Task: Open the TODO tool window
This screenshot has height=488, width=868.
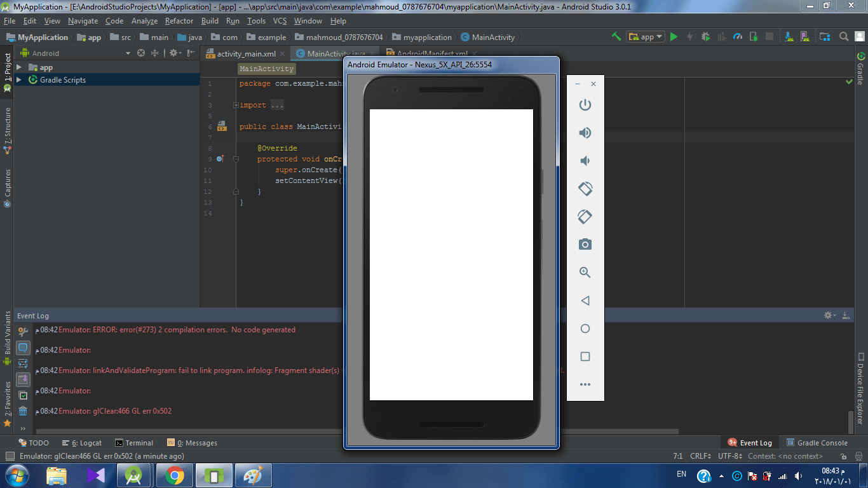Action: (34, 443)
